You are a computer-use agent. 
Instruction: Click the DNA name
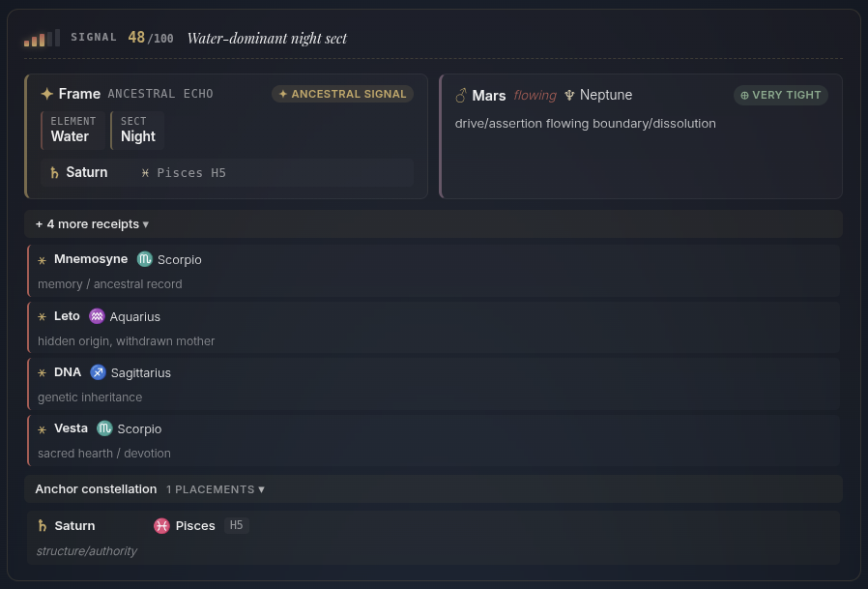coord(68,372)
